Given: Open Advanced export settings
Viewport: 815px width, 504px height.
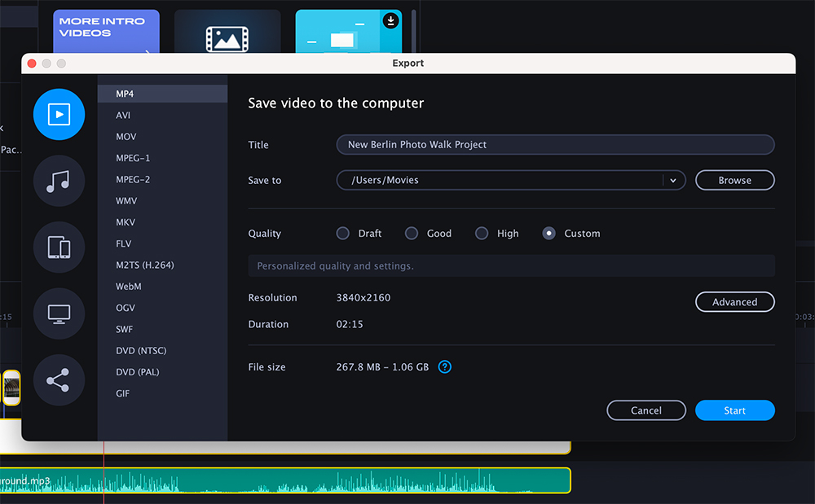Looking at the screenshot, I should coord(734,301).
